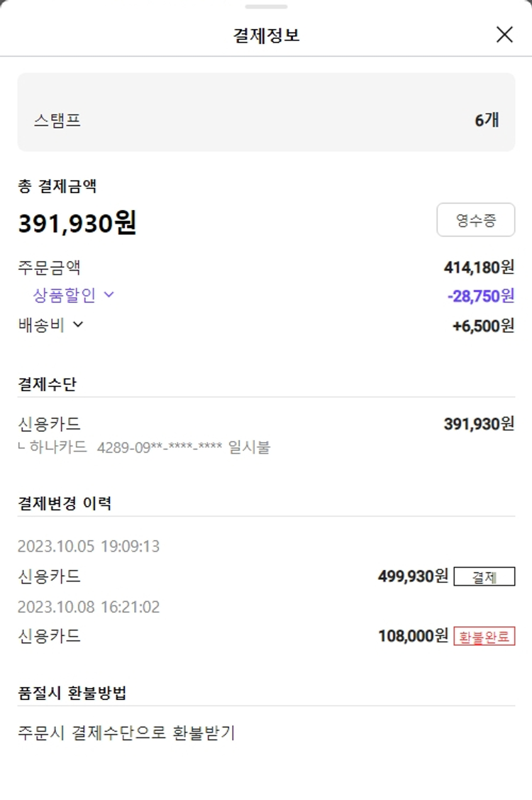
Task: Expand the chevron next to 배송비
Action: click(x=78, y=324)
